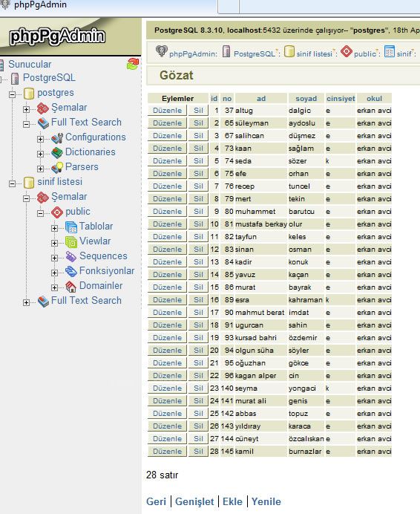Select Fonksiyonlar in the tree
The image size is (420, 514).
pos(107,270)
